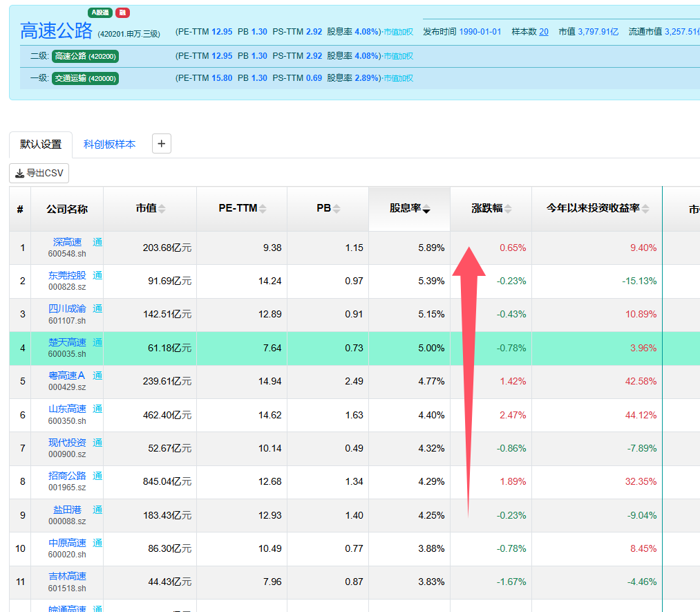700x612 pixels.
Task: Click the 通 icon beside 深高速
Action: point(97,242)
